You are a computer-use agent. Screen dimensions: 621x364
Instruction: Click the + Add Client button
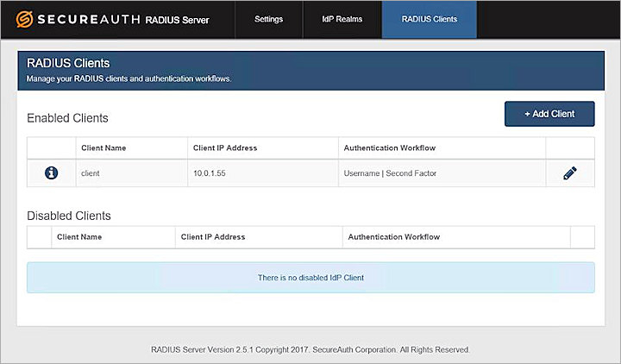point(549,114)
